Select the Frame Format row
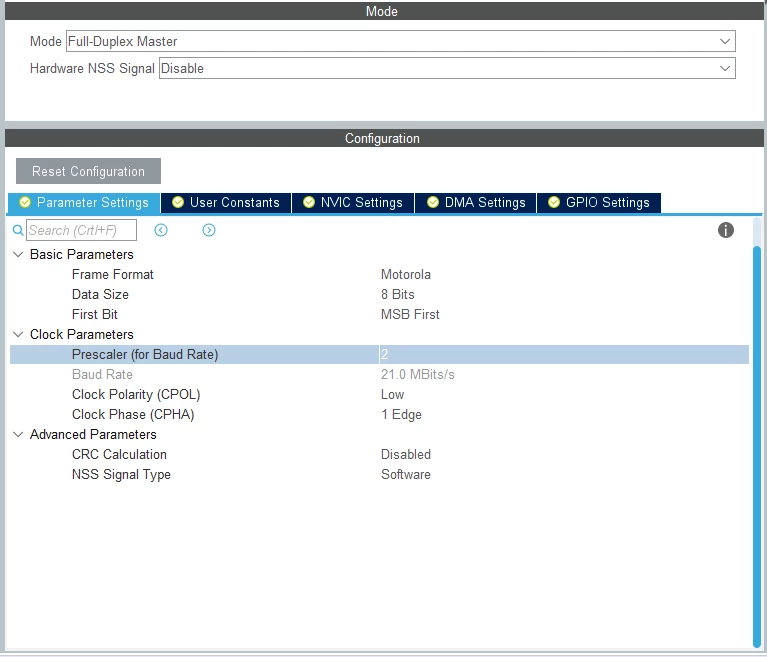Screen dimensions: 767x657 (x=379, y=274)
